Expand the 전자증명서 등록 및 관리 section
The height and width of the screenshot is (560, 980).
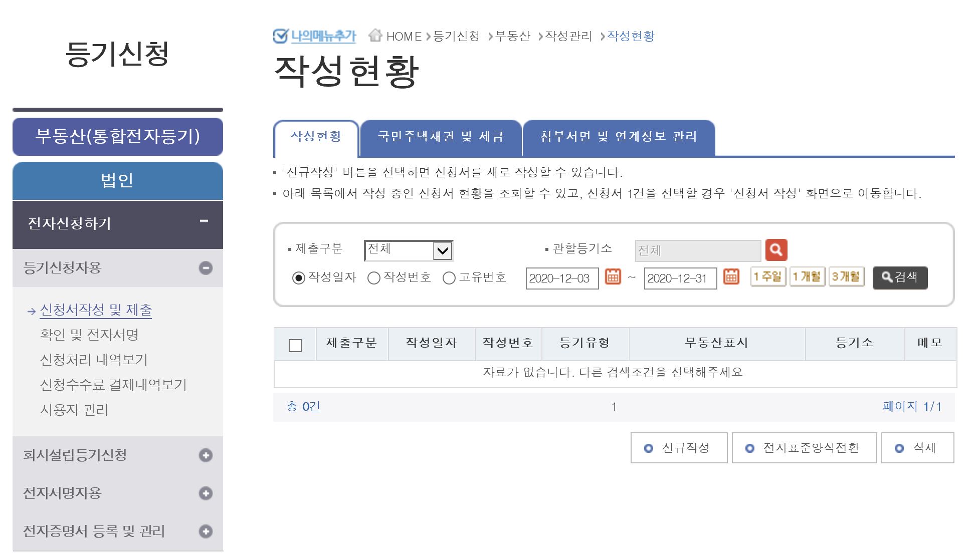(x=206, y=531)
